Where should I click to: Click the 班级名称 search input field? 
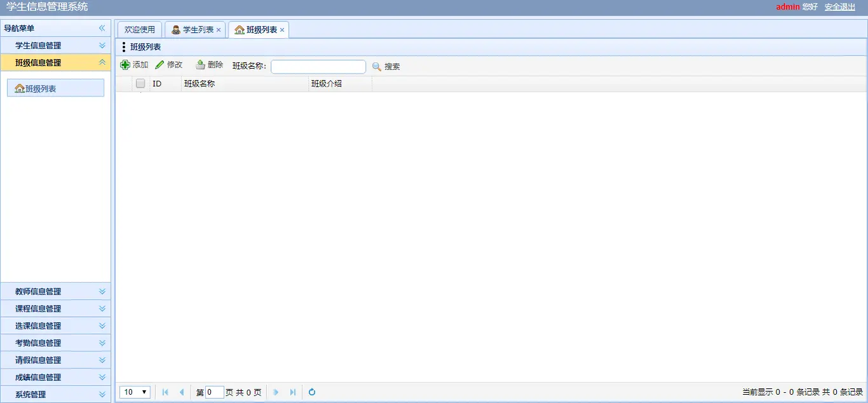pyautogui.click(x=318, y=66)
